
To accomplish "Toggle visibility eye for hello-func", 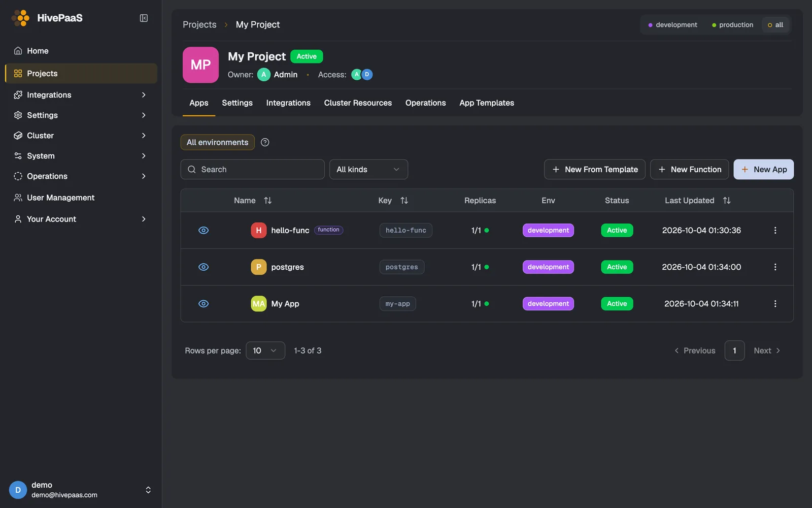I will (x=204, y=230).
